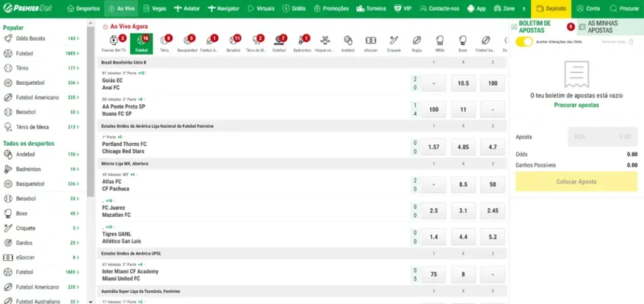Image resolution: width=644 pixels, height=304 pixels.
Task: Switch to As Minhas Apostas tab
Action: [606, 26]
